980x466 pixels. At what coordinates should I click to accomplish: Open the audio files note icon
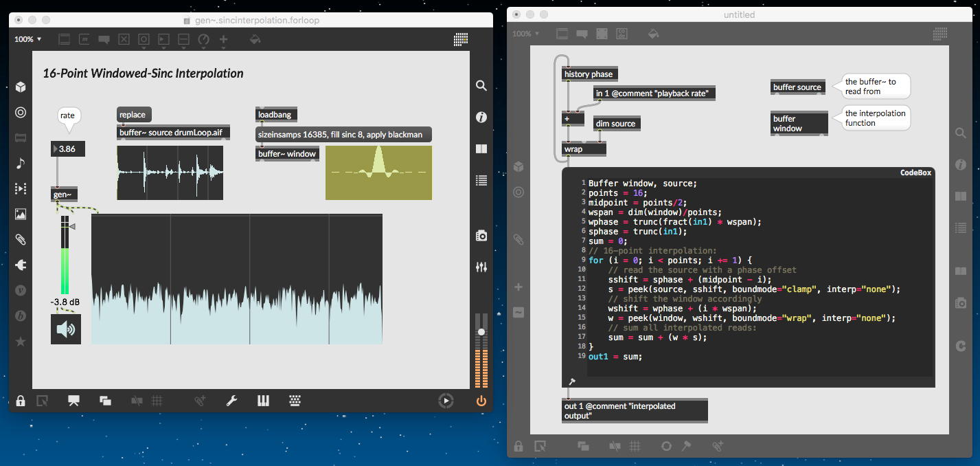tap(21, 163)
